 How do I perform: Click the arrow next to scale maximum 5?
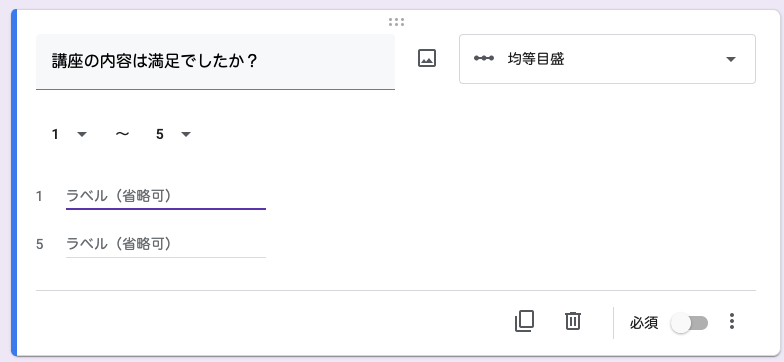(x=186, y=134)
